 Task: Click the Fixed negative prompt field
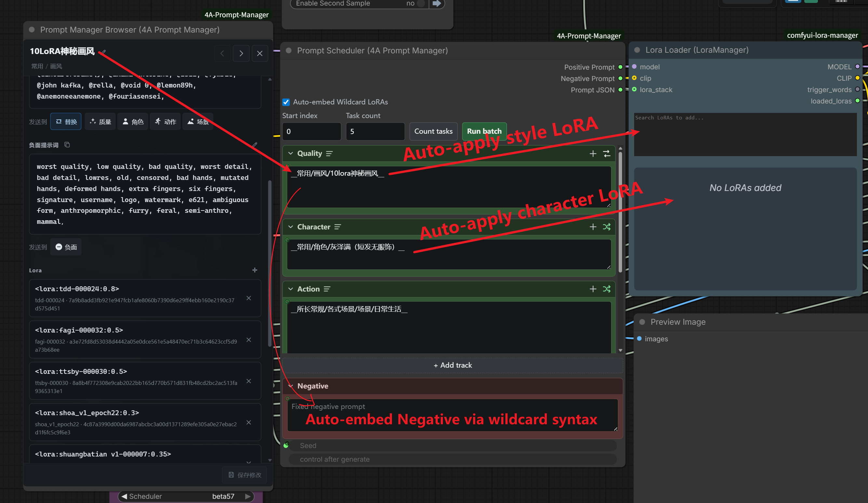pos(453,415)
